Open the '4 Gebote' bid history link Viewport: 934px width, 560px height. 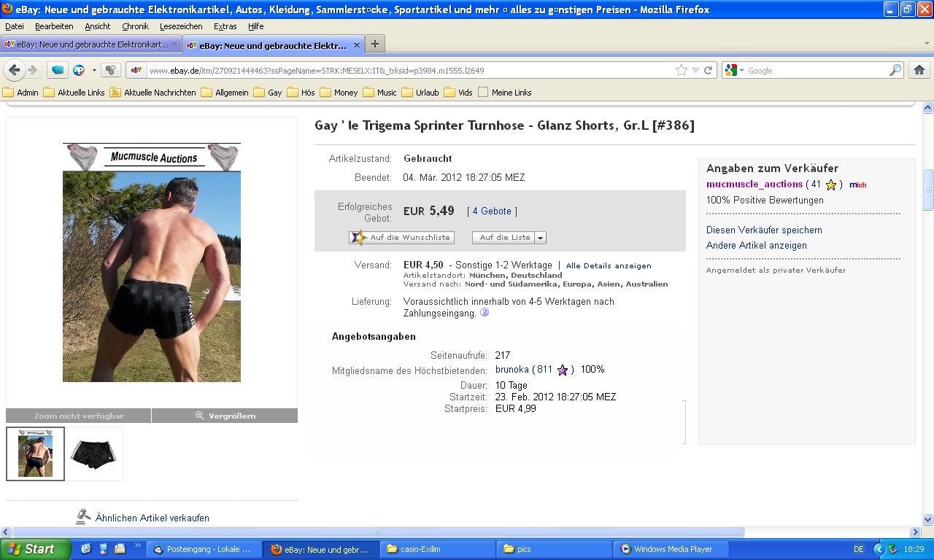pyautogui.click(x=492, y=211)
